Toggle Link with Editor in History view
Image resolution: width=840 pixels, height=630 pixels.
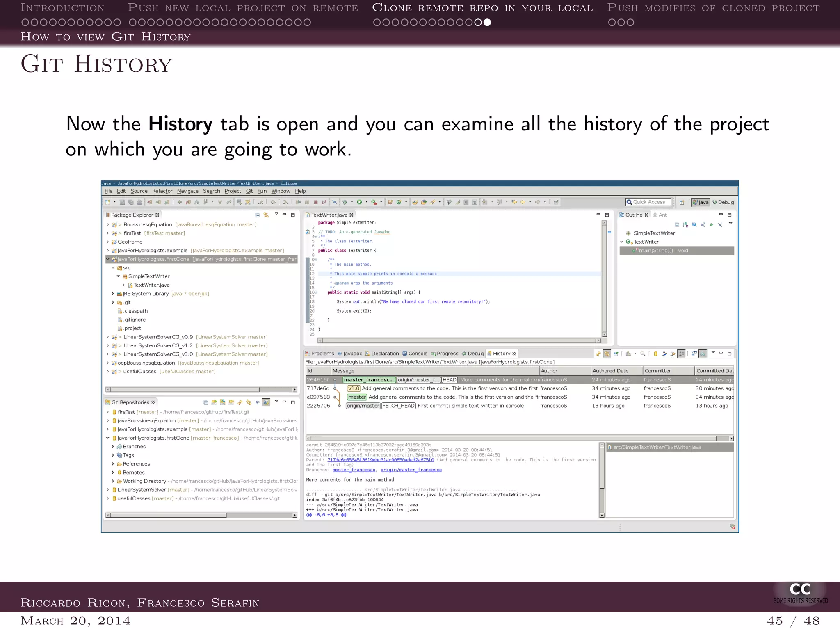point(607,354)
